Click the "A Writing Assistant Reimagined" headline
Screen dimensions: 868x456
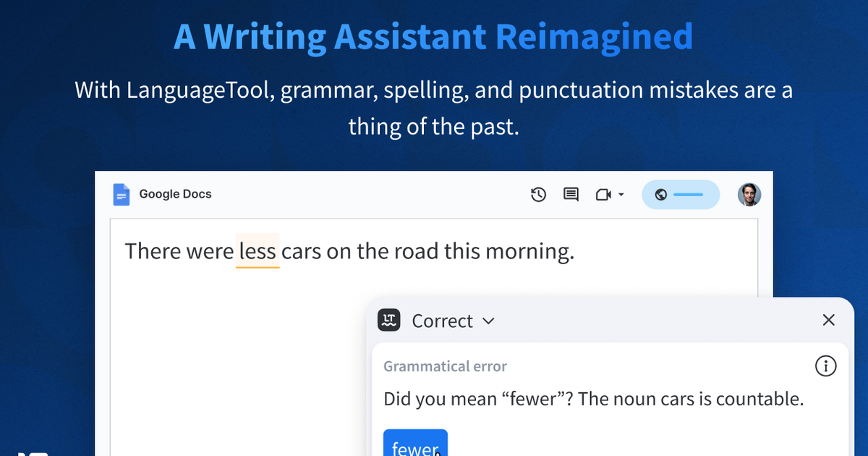point(433,36)
